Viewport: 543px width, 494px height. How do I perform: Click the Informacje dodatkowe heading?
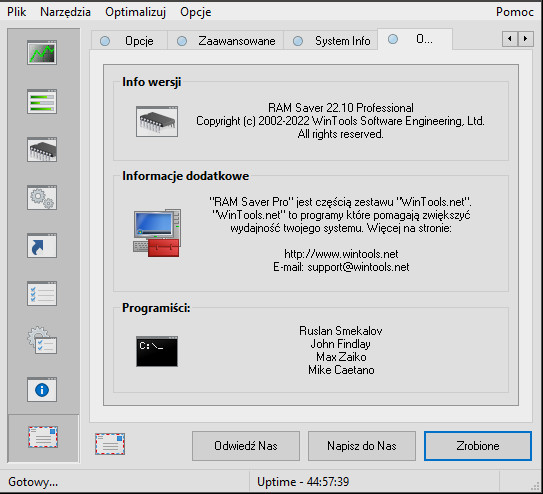(x=186, y=176)
